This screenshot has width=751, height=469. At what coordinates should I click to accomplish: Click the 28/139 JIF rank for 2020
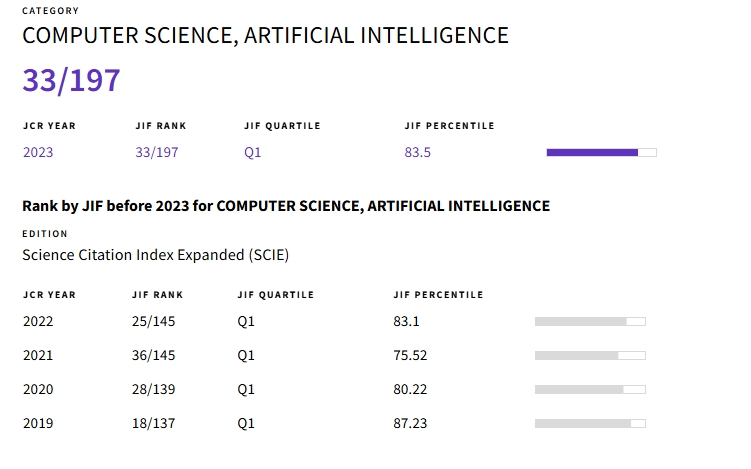click(x=153, y=389)
